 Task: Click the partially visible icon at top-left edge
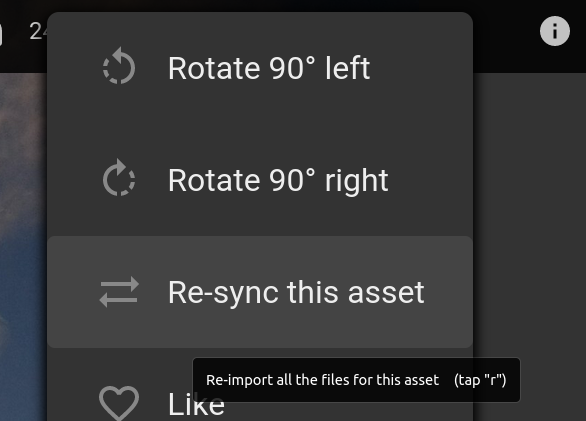click(x=1, y=36)
